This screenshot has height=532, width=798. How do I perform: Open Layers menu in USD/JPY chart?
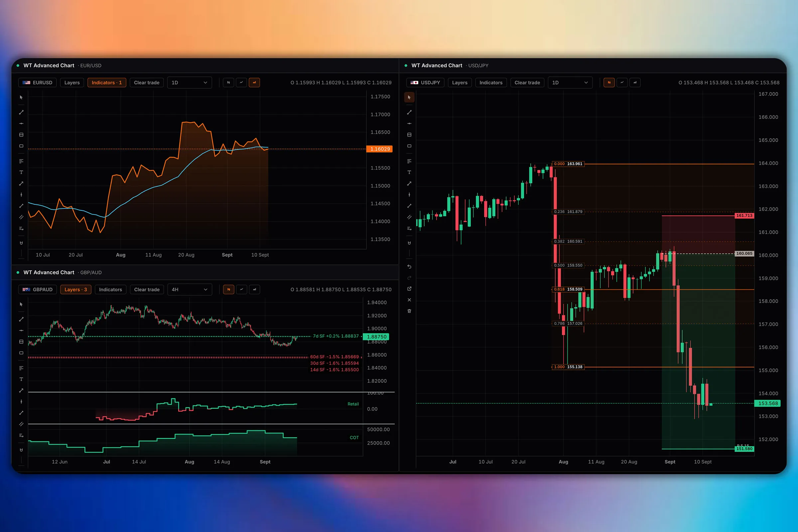coord(460,82)
